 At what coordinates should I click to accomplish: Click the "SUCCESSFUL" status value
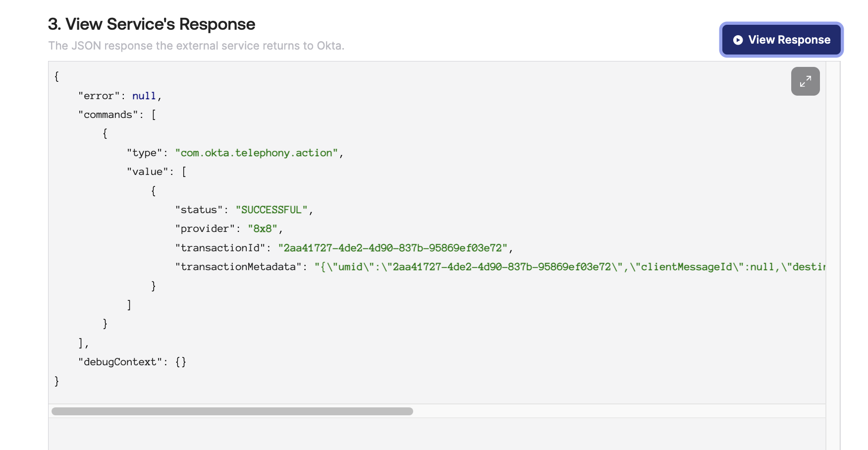click(271, 210)
